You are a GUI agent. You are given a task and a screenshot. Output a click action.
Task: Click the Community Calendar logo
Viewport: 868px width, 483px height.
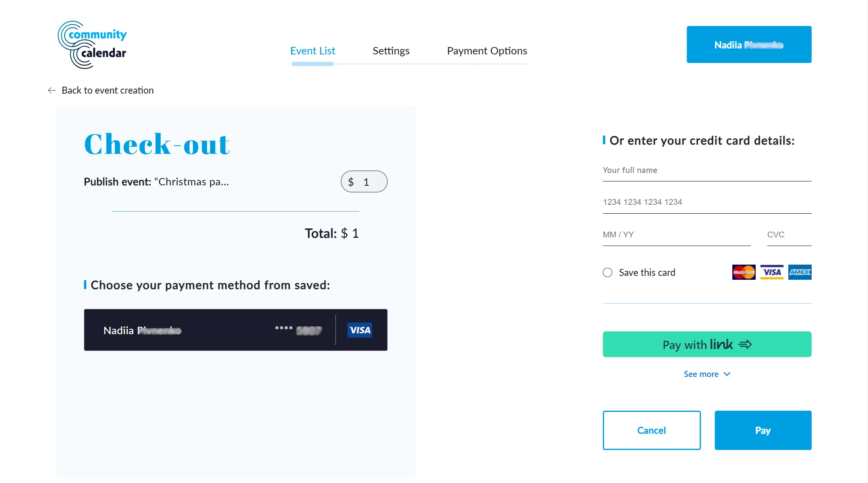pos(92,44)
